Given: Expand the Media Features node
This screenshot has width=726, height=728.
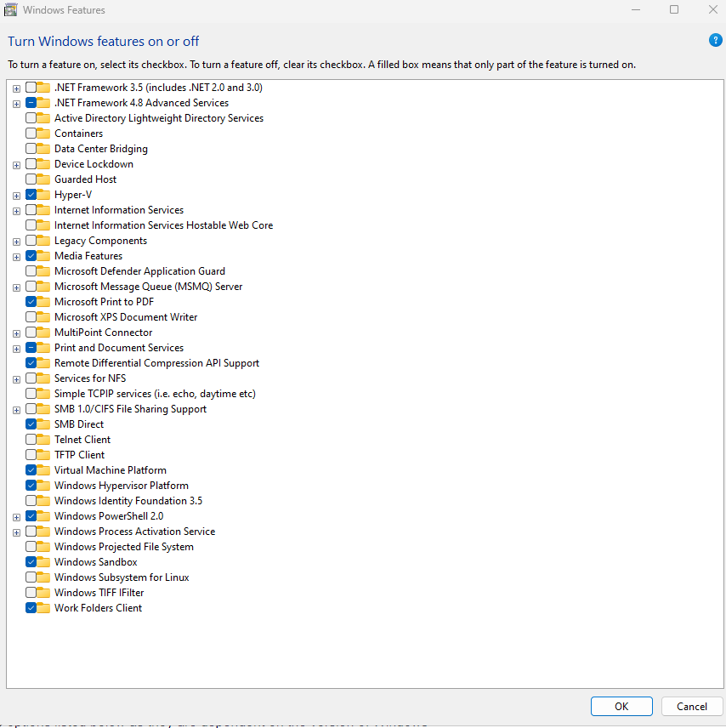Looking at the screenshot, I should [16, 257].
